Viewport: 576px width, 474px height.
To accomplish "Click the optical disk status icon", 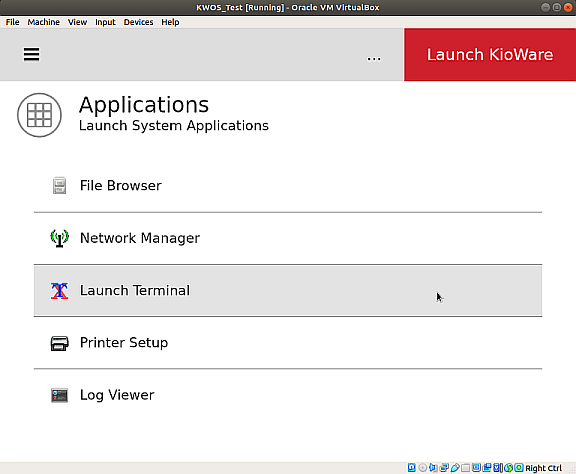I will click(x=423, y=467).
